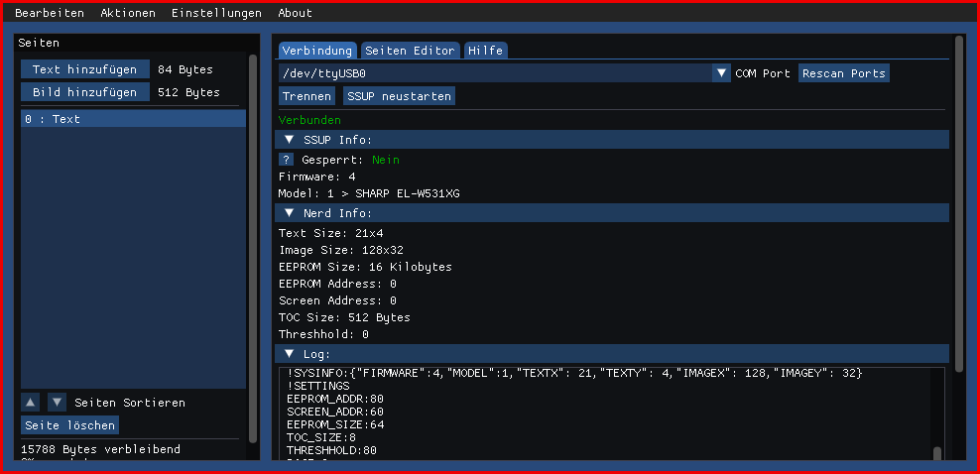The height and width of the screenshot is (474, 980).
Task: Delete page with Seite löschen button
Action: pos(69,425)
